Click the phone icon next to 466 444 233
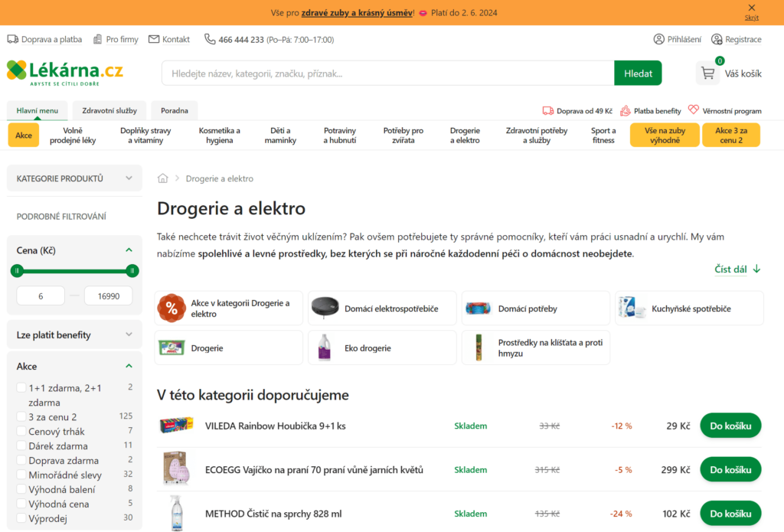The height and width of the screenshot is (532, 784). 210,39
